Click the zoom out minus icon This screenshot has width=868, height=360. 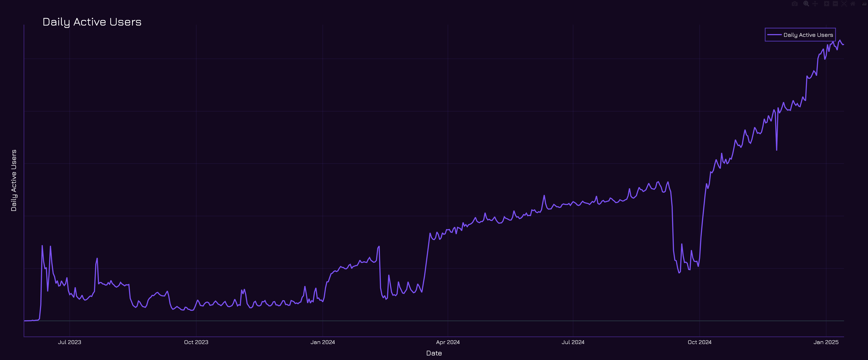pos(835,4)
